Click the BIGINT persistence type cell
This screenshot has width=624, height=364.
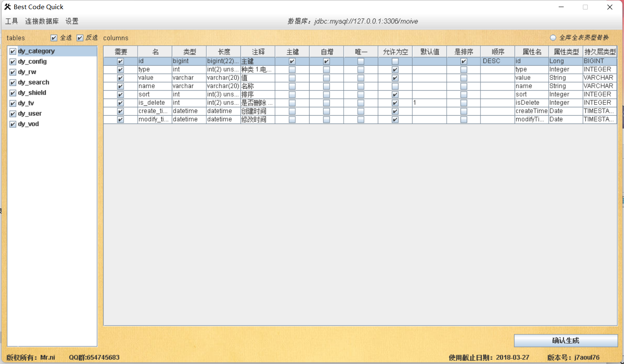point(600,61)
